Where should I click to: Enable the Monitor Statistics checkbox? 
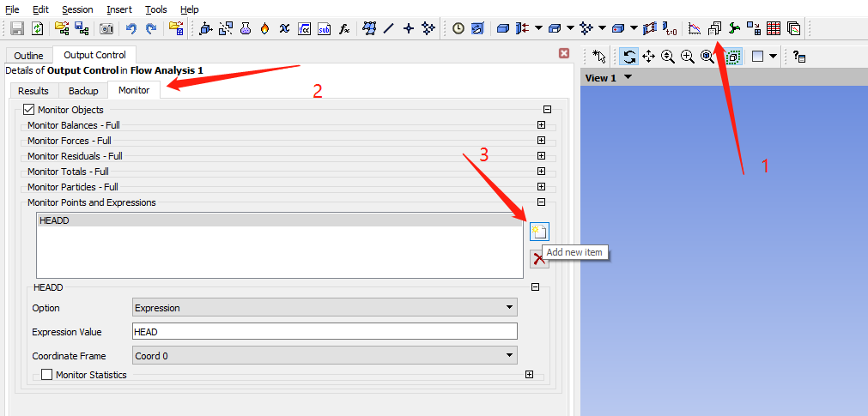(x=47, y=375)
